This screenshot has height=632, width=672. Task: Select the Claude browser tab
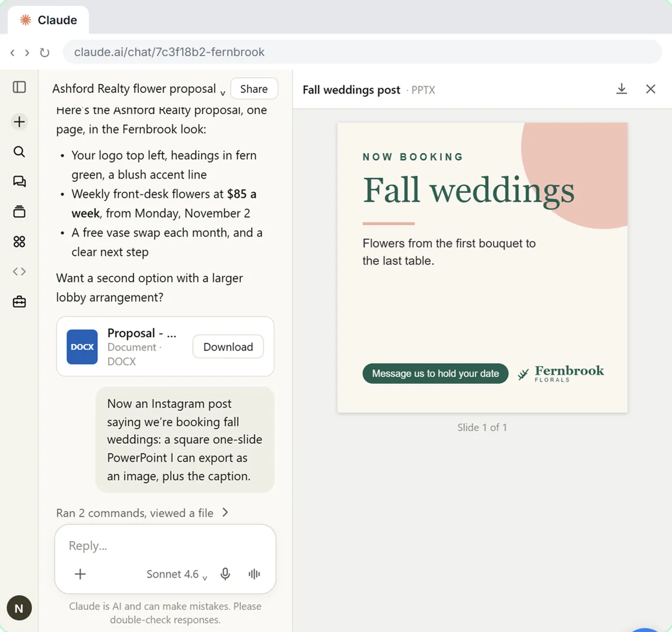point(49,20)
